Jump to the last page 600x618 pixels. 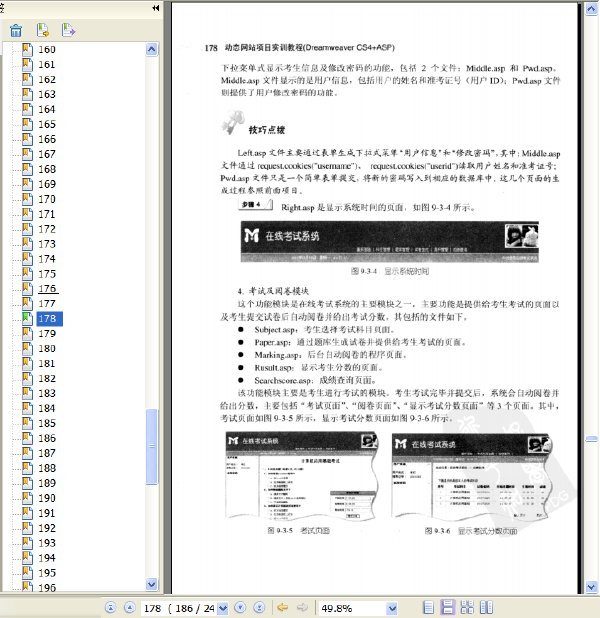(259, 607)
